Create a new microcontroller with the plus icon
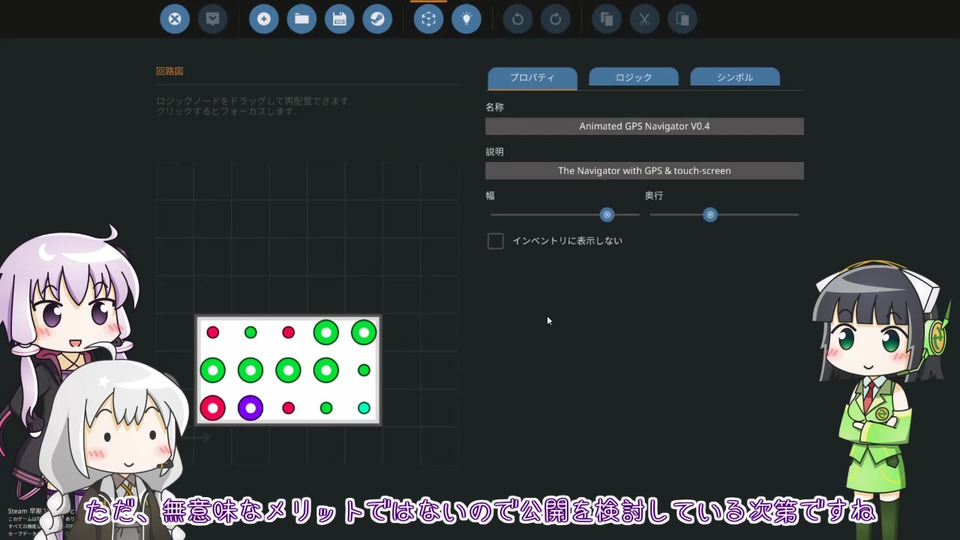 264,19
